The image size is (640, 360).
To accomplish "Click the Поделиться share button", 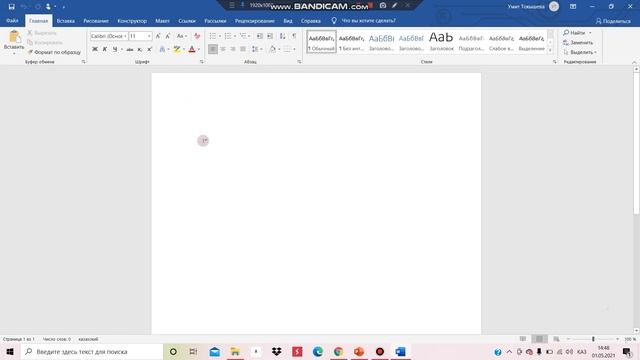I will coord(613,21).
